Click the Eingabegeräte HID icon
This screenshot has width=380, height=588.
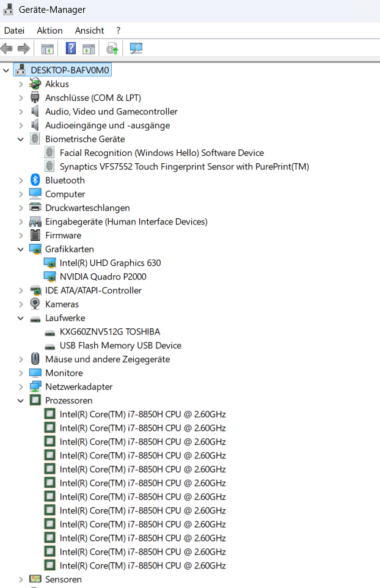[x=35, y=222]
